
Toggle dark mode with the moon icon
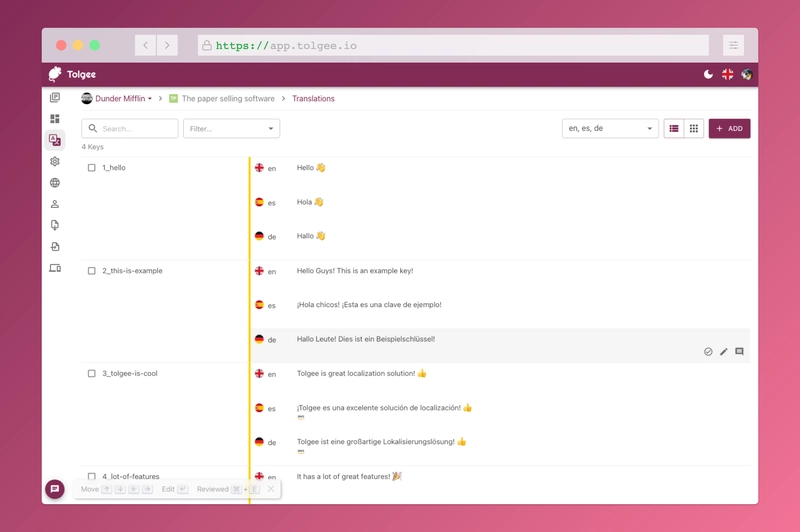coord(708,74)
